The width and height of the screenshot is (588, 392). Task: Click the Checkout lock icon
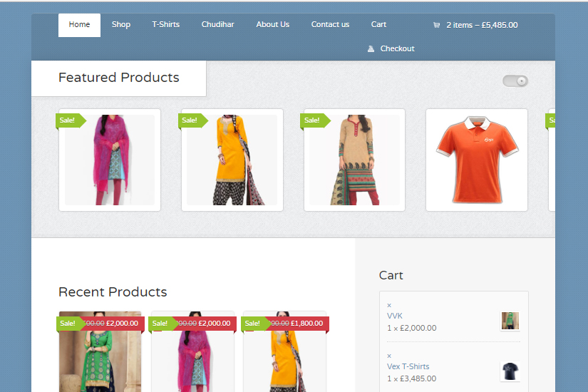click(371, 49)
